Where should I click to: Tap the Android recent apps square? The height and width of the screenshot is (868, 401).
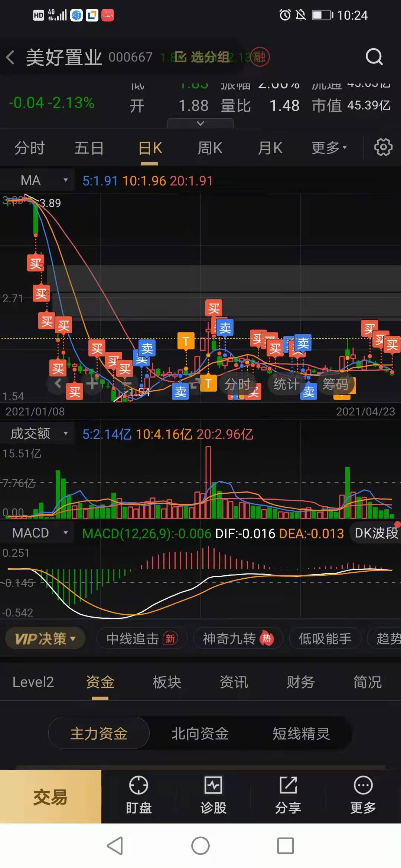click(286, 846)
